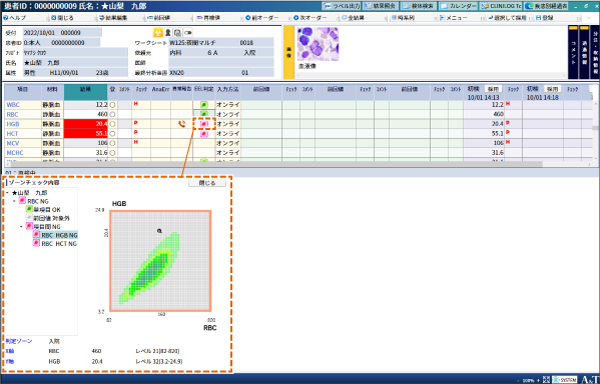Select the RBC HGB NG tree item
This screenshot has height=384, width=600.
(55, 235)
